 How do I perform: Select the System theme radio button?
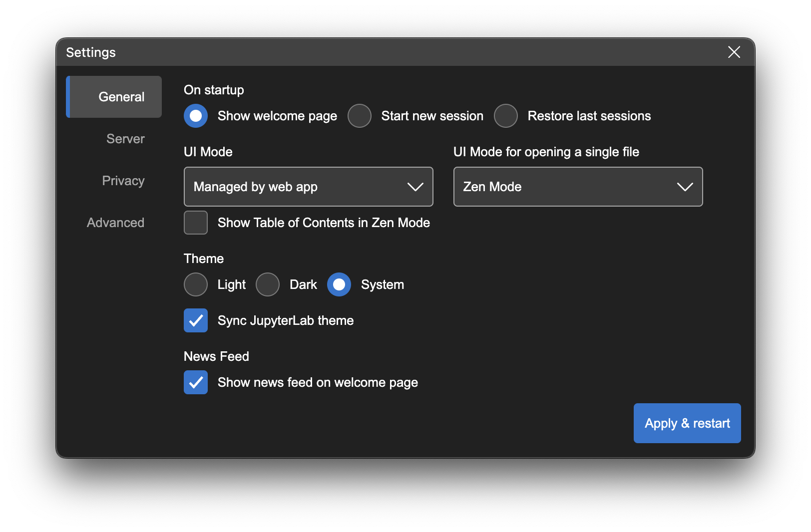339,284
